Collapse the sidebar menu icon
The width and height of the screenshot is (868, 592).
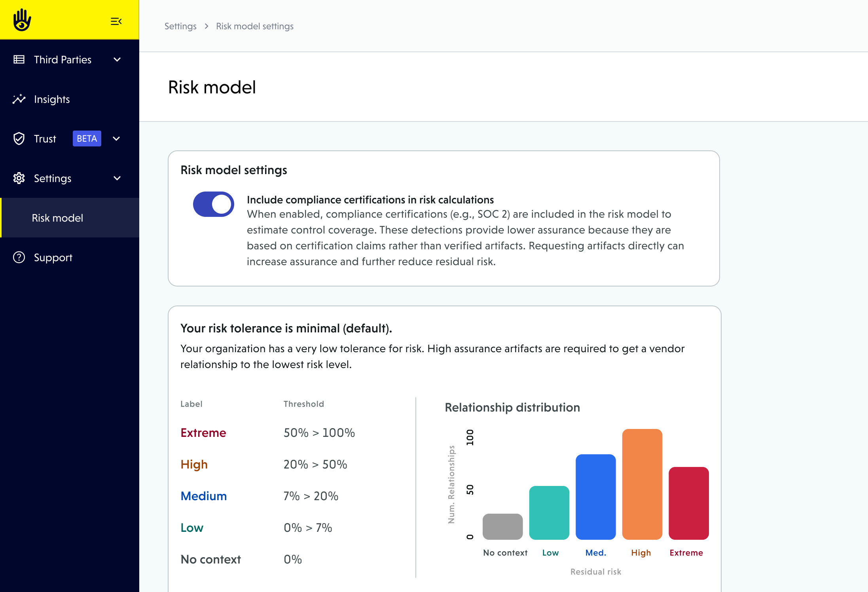pyautogui.click(x=116, y=21)
